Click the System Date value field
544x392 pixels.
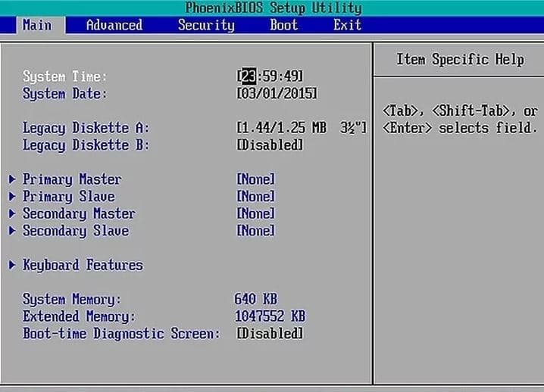[277, 94]
